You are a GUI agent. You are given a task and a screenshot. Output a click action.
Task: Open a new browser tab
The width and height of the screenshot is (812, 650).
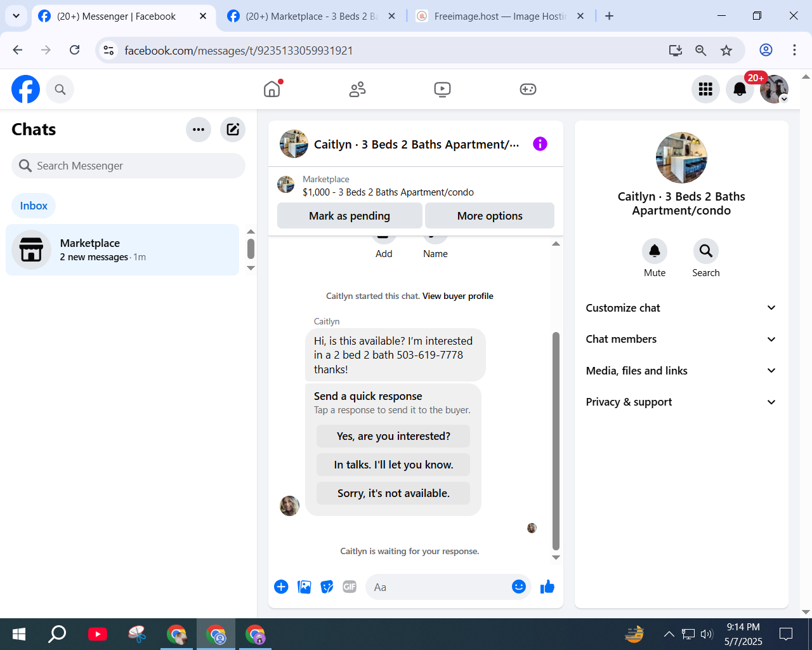[x=609, y=16]
